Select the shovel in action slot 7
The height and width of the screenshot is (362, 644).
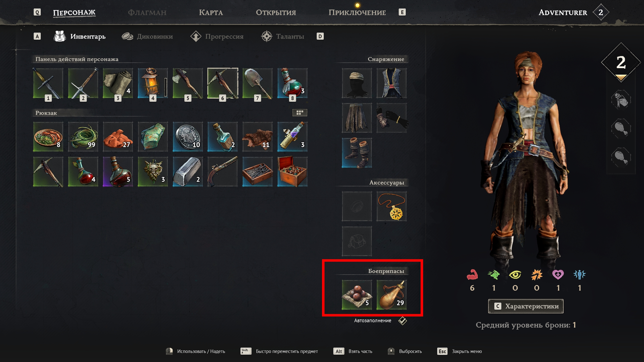257,83
